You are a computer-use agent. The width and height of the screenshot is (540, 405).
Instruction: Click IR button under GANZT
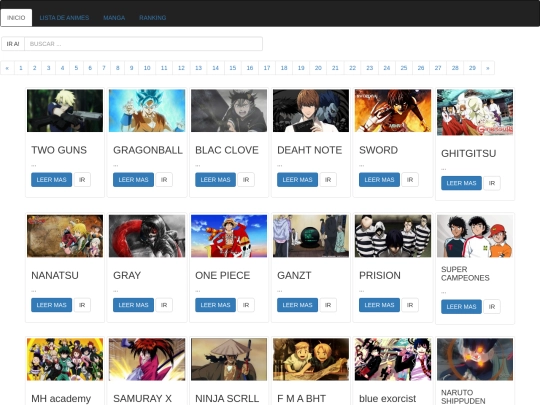(328, 305)
